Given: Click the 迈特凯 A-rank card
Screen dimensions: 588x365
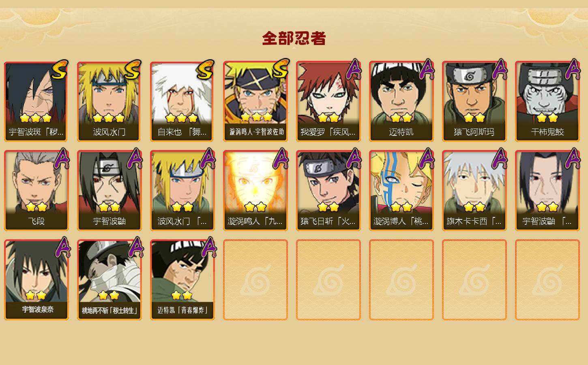Looking at the screenshot, I should coord(401,101).
